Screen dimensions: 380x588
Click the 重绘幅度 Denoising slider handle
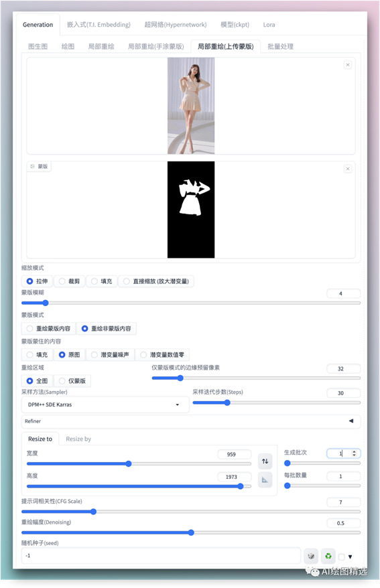[x=191, y=532]
